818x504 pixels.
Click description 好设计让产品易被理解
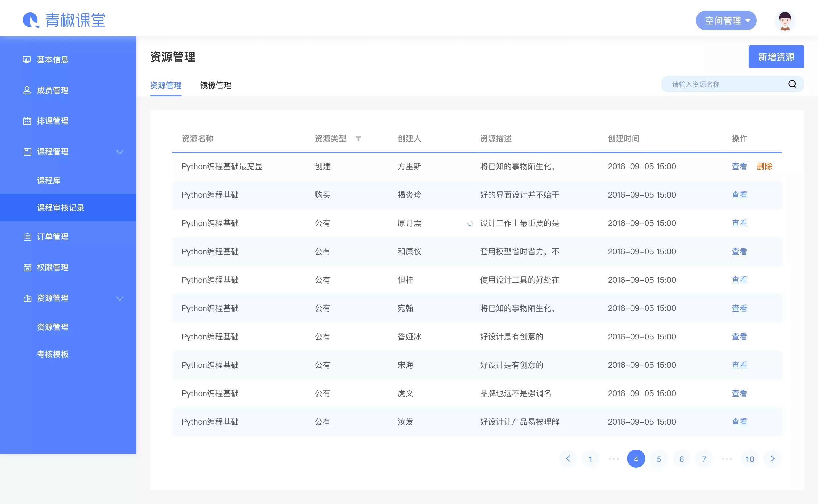(x=519, y=422)
